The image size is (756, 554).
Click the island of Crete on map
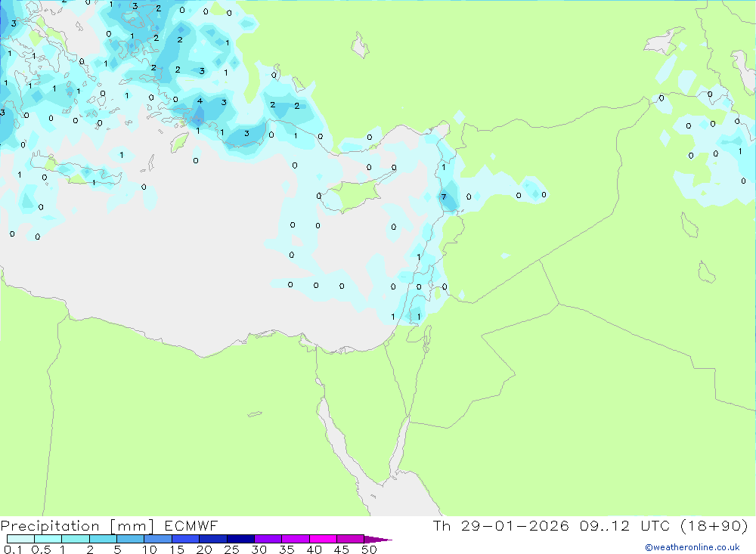point(77,171)
